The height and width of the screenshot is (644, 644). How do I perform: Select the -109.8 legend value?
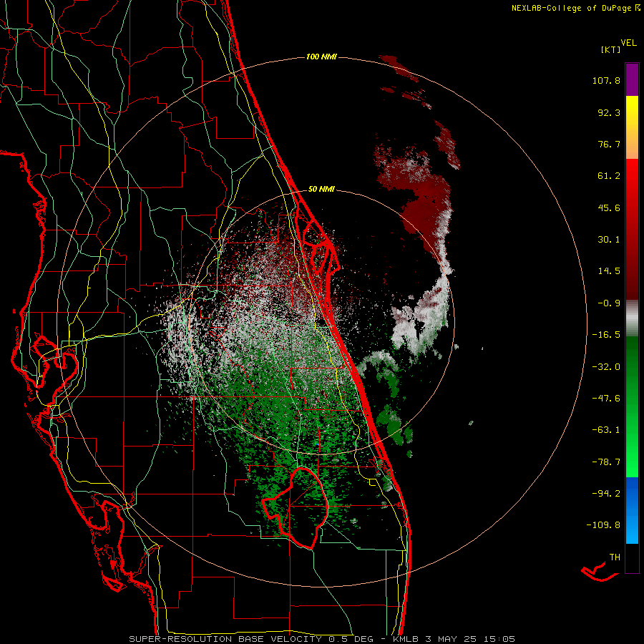[x=603, y=525]
